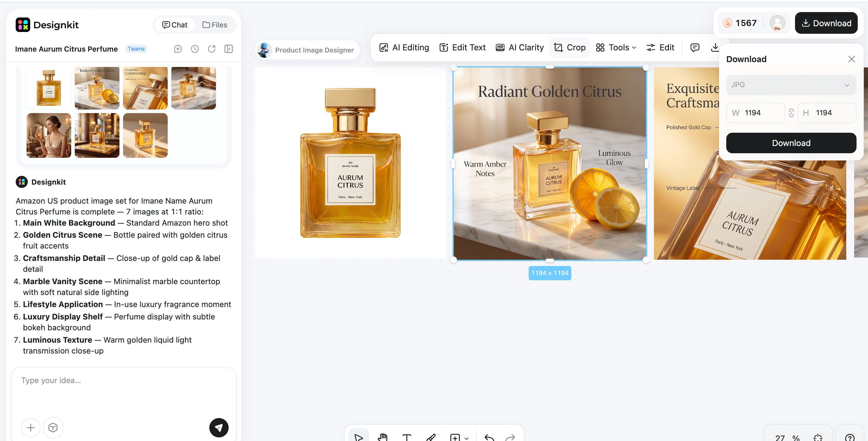The image size is (868, 441).
Task: Close the Download panel
Action: point(851,59)
